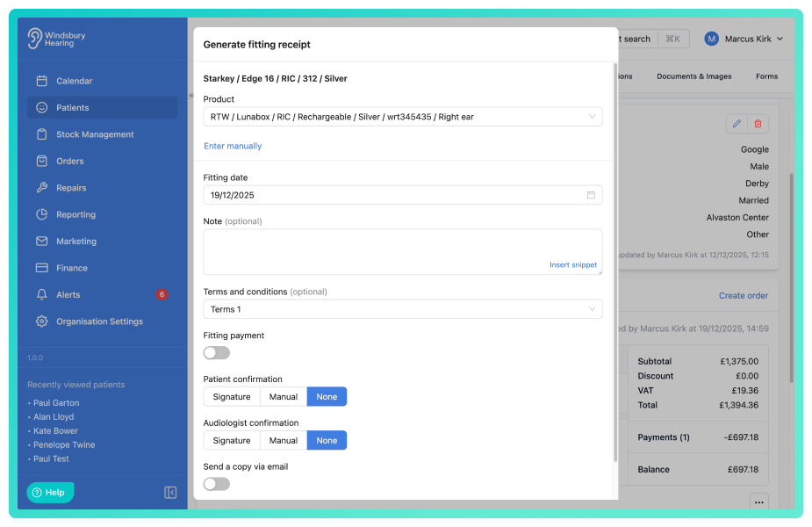Open the Reporting section
This screenshot has width=812, height=527.
pos(102,214)
